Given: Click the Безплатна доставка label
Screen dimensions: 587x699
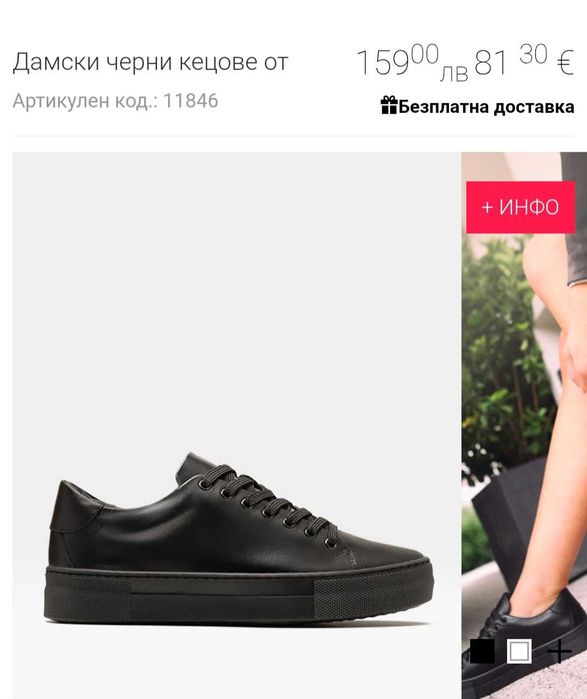Looking at the screenshot, I should (486, 107).
